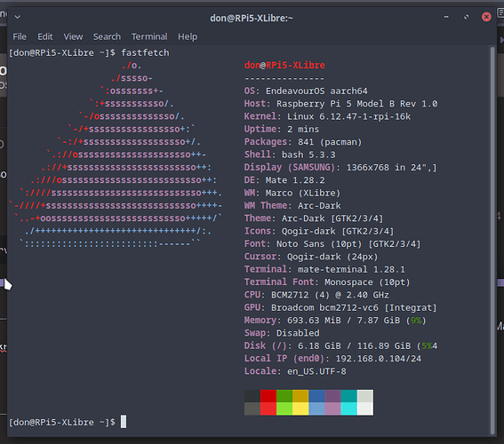This screenshot has width=504, height=444.
Task: Open the Edit menu
Action: (45, 37)
